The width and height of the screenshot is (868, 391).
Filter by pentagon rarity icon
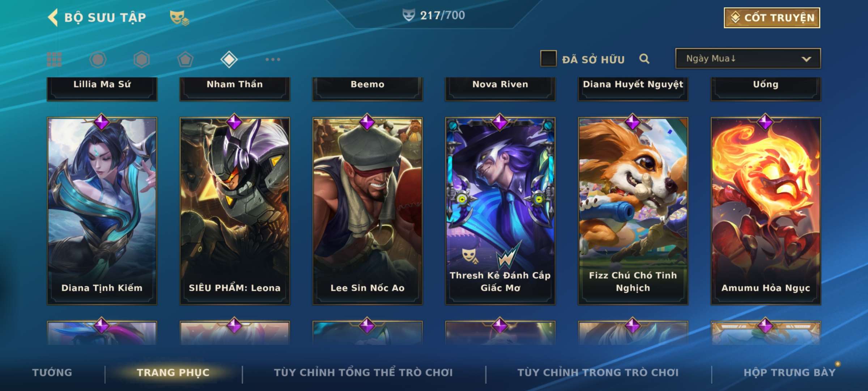[185, 59]
